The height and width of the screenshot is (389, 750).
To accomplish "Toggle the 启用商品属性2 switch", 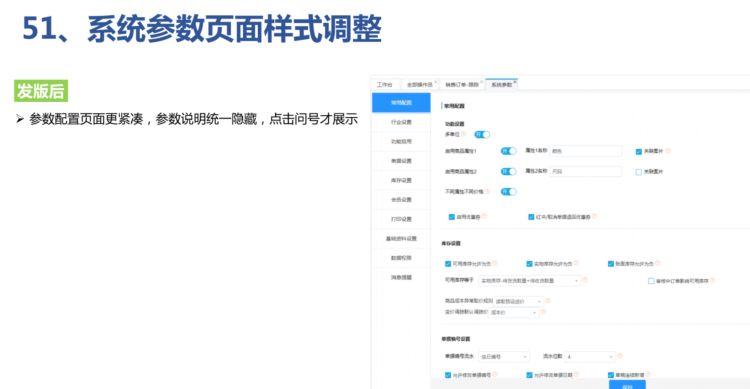I will (508, 171).
